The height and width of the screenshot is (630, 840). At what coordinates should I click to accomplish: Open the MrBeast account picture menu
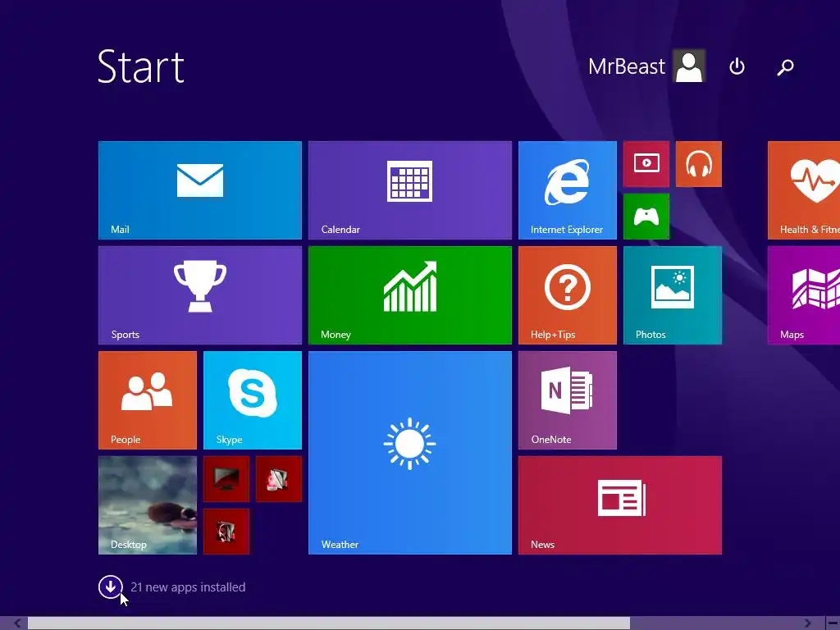tap(689, 66)
